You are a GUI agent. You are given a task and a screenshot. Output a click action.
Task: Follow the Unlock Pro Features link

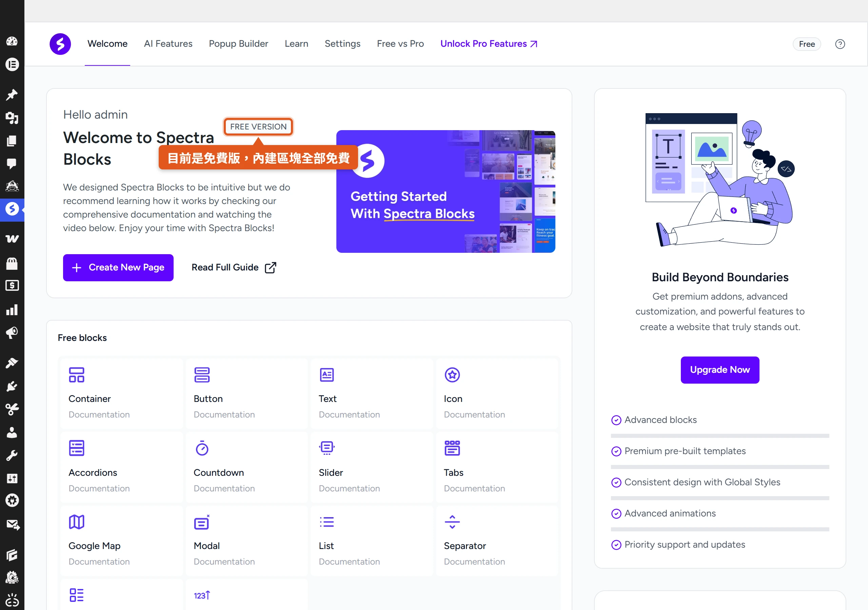[489, 44]
